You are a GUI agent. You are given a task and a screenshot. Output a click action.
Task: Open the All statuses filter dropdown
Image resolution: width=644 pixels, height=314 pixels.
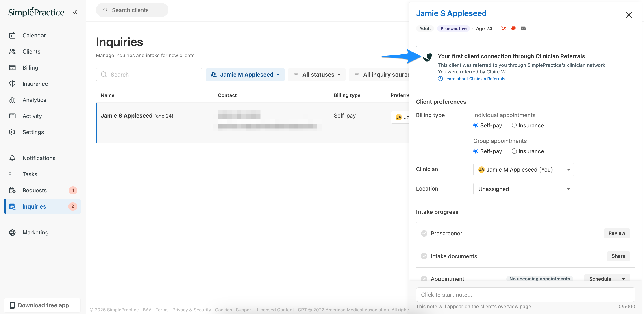tap(317, 75)
